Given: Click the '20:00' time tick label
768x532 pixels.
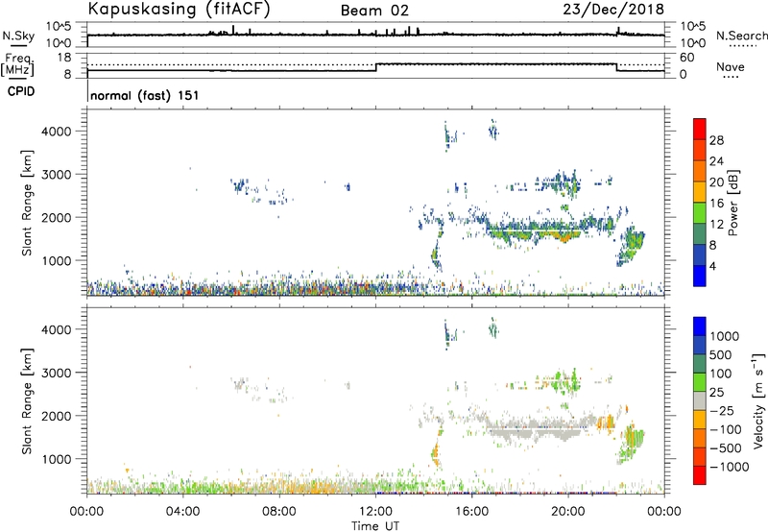Looking at the screenshot, I should pyautogui.click(x=568, y=512).
